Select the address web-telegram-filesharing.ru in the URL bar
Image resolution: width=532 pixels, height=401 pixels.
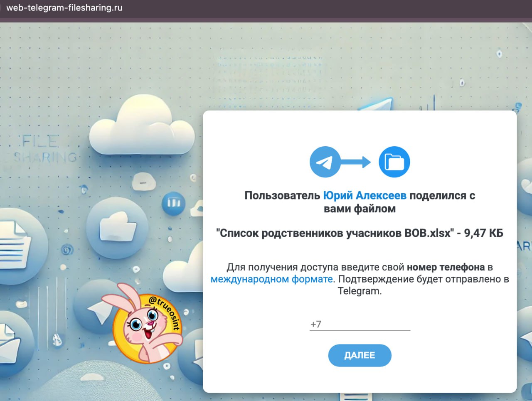pos(64,7)
